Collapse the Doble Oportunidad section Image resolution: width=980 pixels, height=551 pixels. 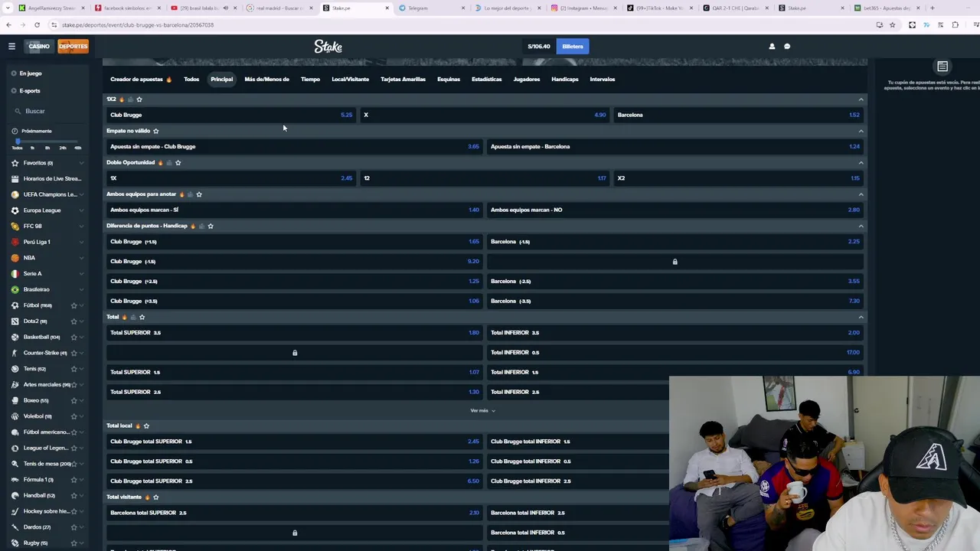pyautogui.click(x=861, y=162)
